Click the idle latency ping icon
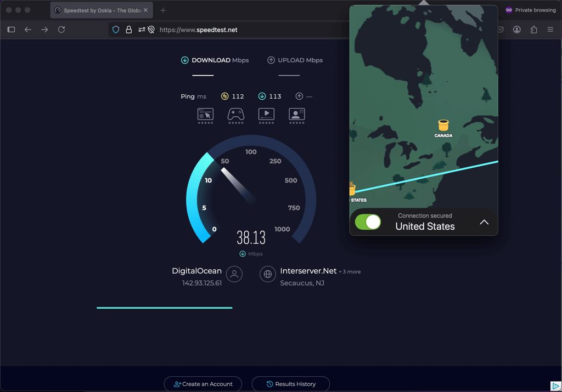Screen dimensions: 562x392 pyautogui.click(x=224, y=96)
